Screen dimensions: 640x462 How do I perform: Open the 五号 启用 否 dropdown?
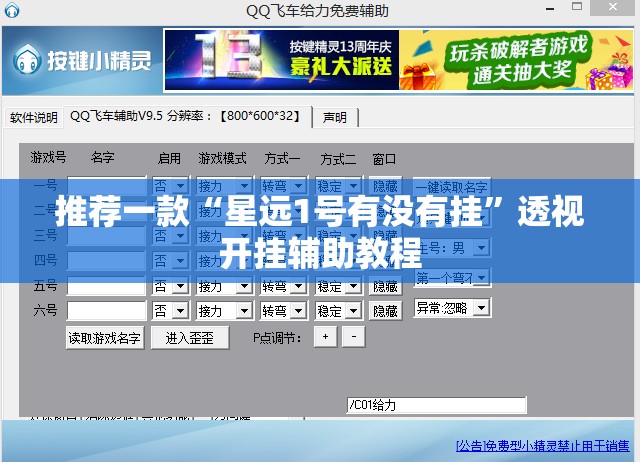tap(171, 287)
